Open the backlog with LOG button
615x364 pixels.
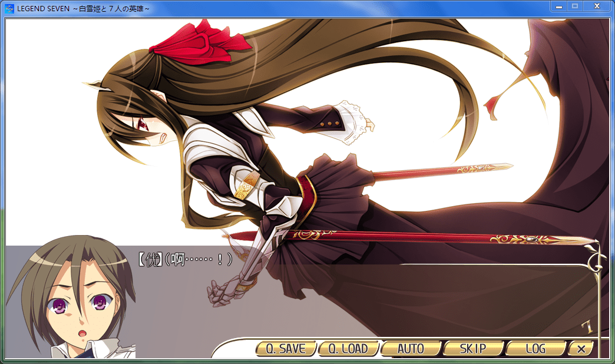click(535, 349)
